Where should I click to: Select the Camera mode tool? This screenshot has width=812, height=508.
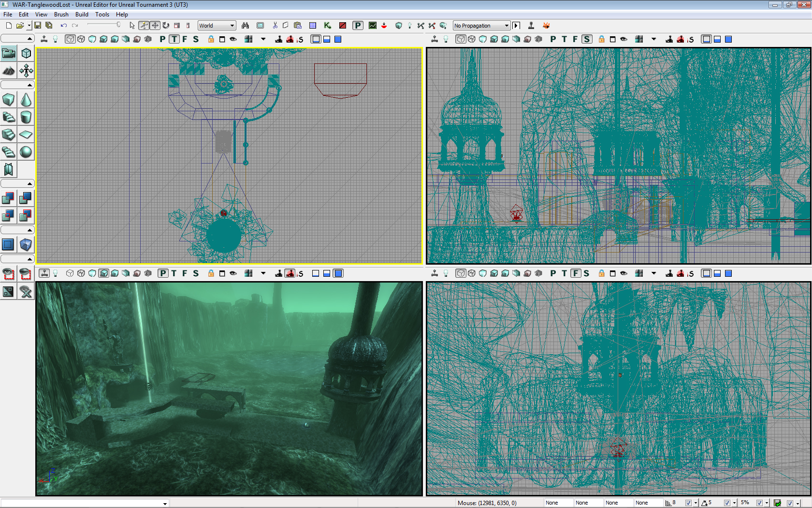(x=9, y=53)
